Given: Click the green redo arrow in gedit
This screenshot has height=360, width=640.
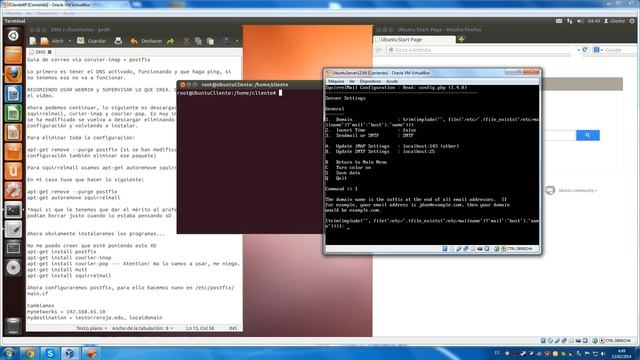Looking at the screenshot, I should click(x=171, y=41).
